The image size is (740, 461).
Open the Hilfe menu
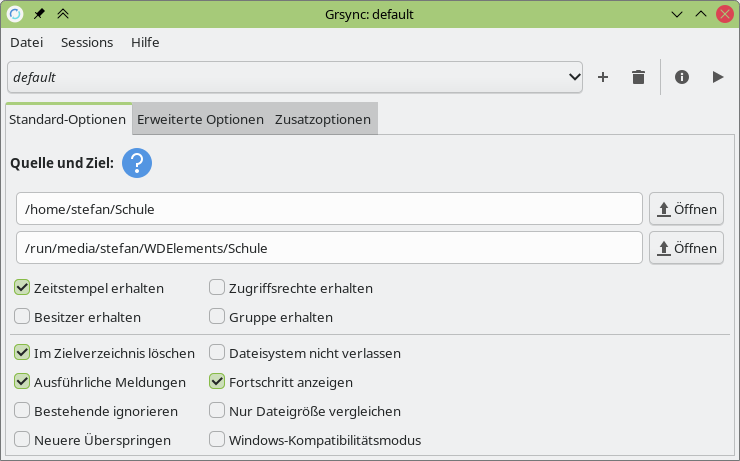145,42
